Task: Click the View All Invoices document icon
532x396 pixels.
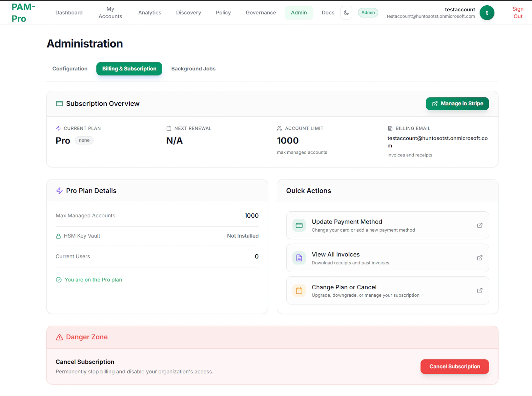Action: (x=299, y=258)
